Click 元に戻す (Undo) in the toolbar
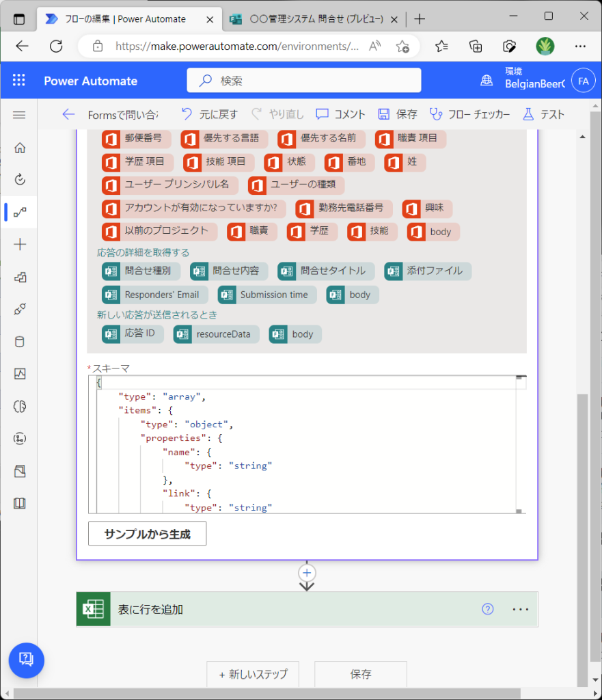 pyautogui.click(x=210, y=114)
